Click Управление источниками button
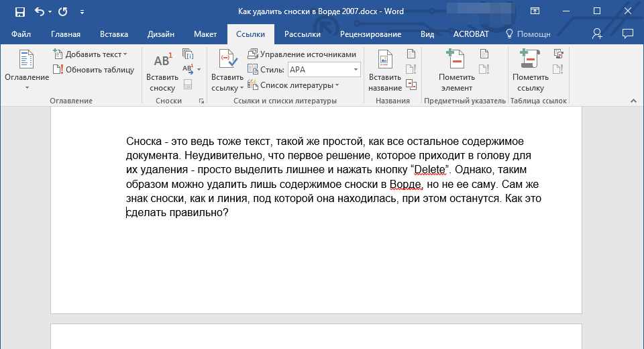 coord(301,54)
